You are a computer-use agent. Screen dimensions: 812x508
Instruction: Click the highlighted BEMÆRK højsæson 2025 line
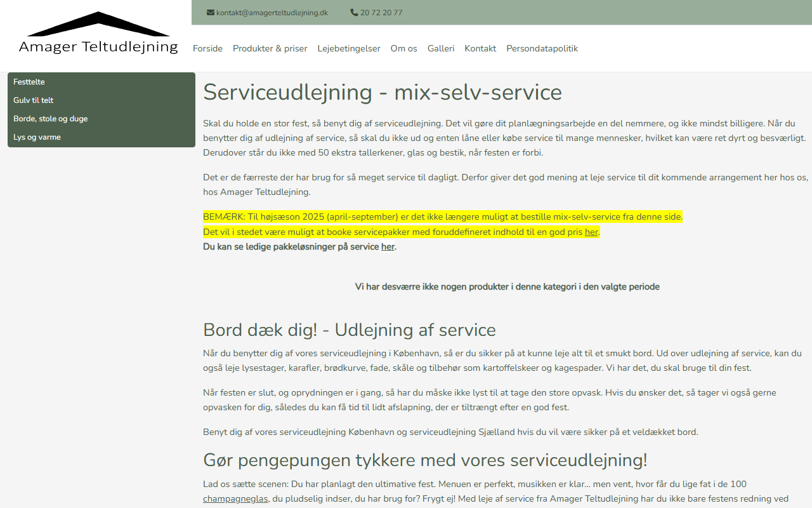[x=443, y=217]
